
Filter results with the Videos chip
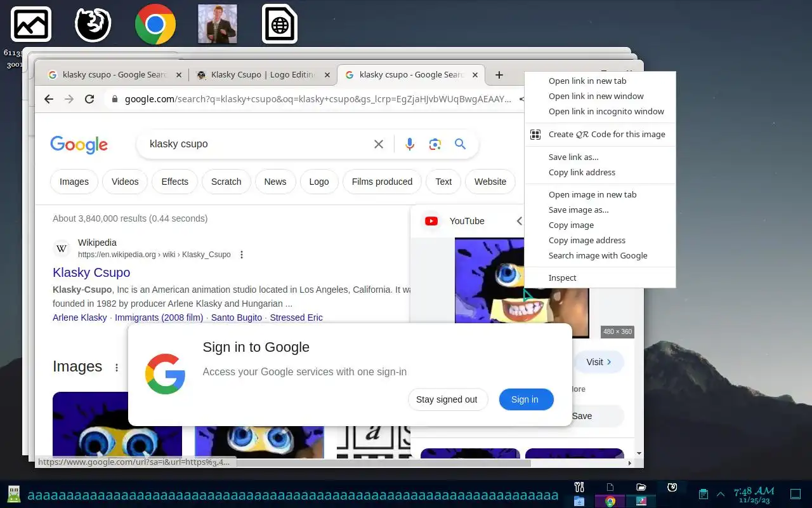pyautogui.click(x=125, y=182)
